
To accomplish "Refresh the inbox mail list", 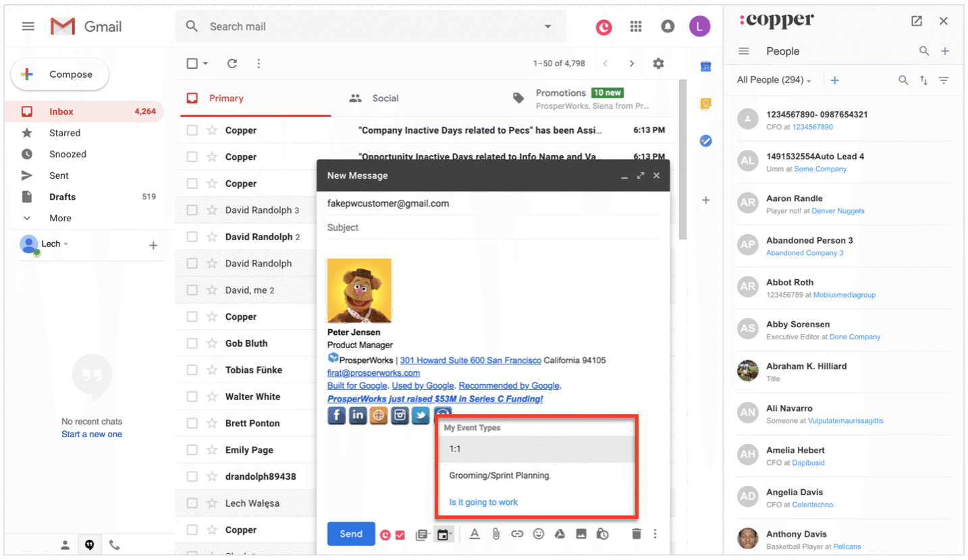I will tap(232, 63).
